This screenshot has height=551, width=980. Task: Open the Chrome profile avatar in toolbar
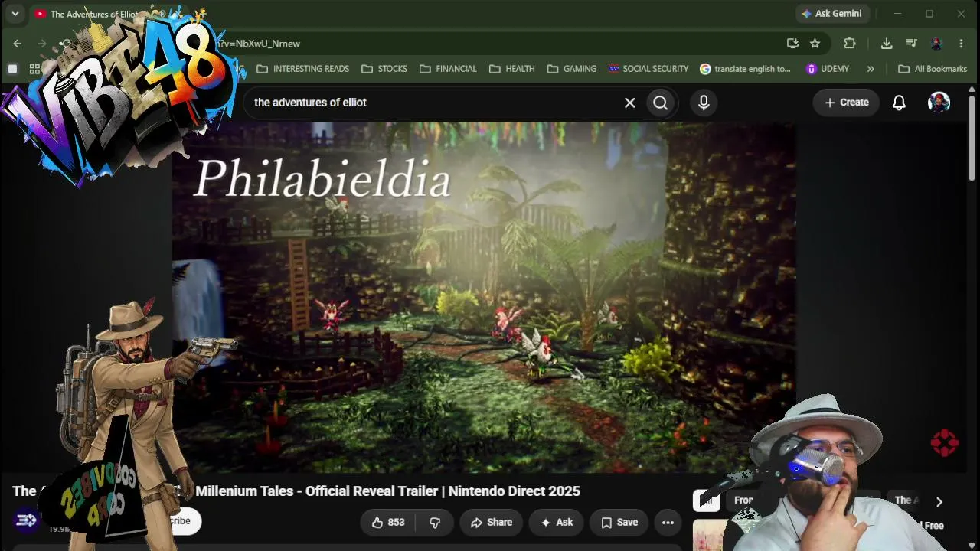936,44
